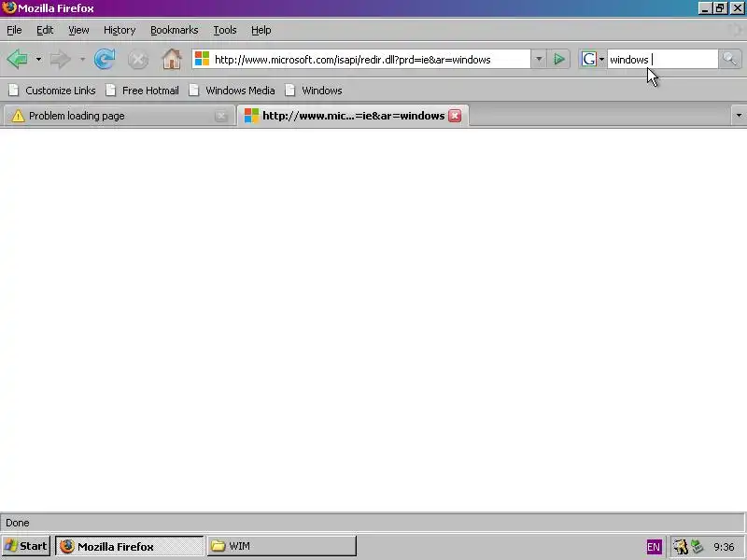Click the network tray icon next to the clock

(697, 547)
